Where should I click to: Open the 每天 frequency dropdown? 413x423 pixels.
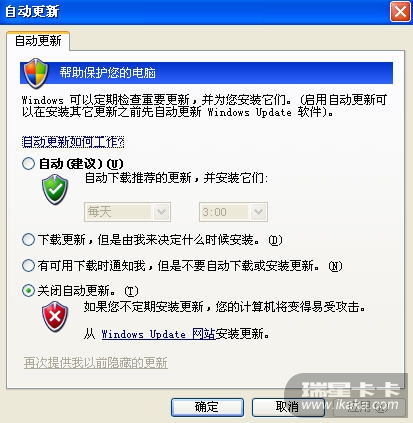click(127, 212)
